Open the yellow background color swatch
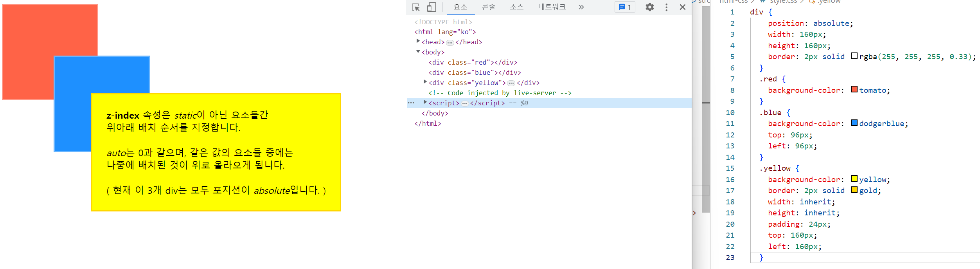 click(x=854, y=179)
